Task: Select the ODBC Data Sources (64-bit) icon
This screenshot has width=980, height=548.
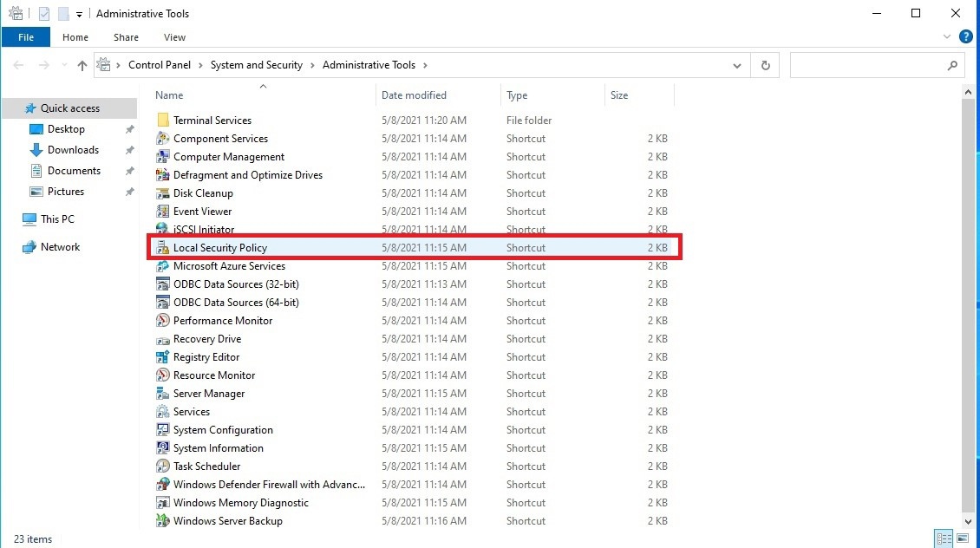Action: (x=162, y=303)
